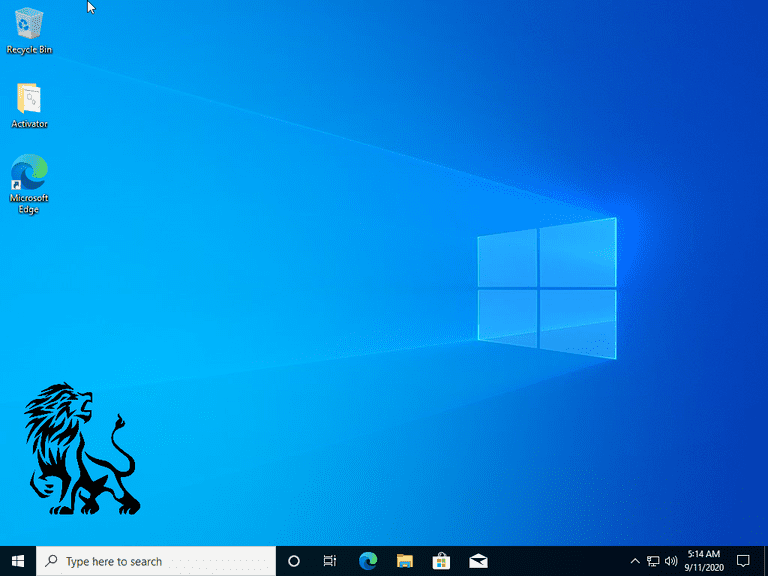This screenshot has width=768, height=576.
Task: Launch Microsoft Edge from the taskbar
Action: pos(368,561)
